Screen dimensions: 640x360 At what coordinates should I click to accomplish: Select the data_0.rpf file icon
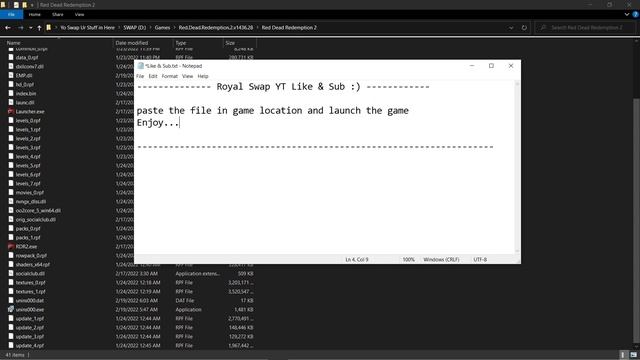[11, 58]
